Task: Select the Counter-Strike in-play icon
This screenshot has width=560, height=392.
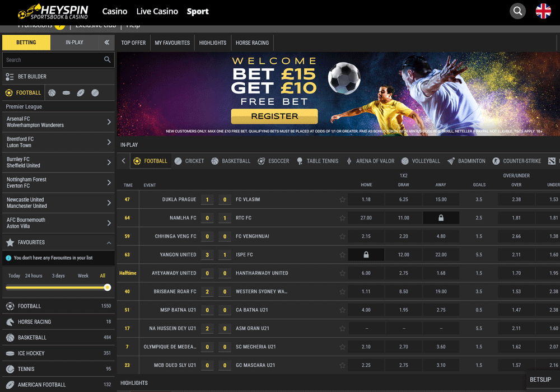Action: point(496,161)
